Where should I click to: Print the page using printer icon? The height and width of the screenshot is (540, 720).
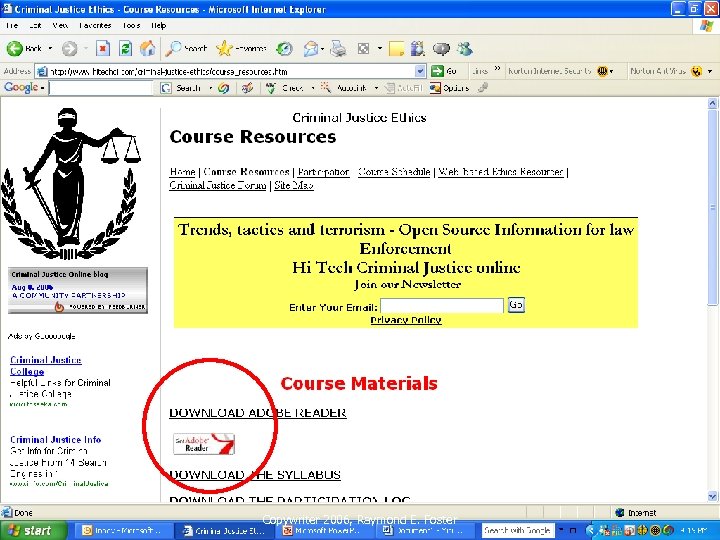click(338, 49)
